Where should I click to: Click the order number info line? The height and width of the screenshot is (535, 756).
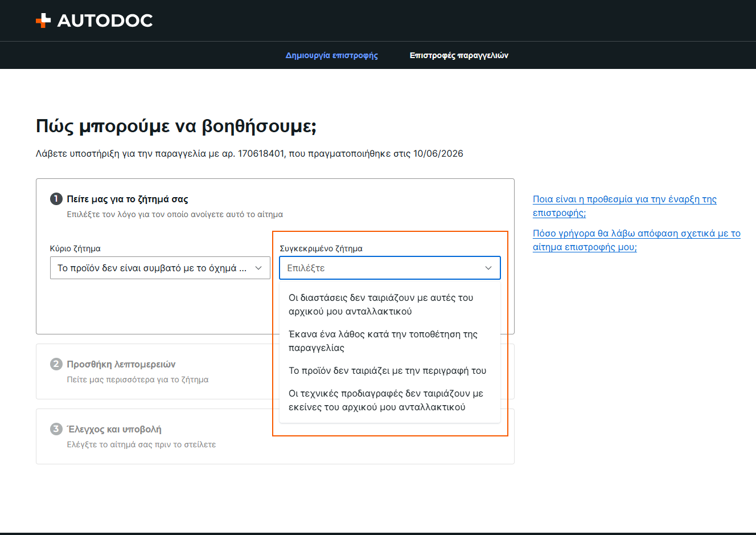[x=249, y=153]
